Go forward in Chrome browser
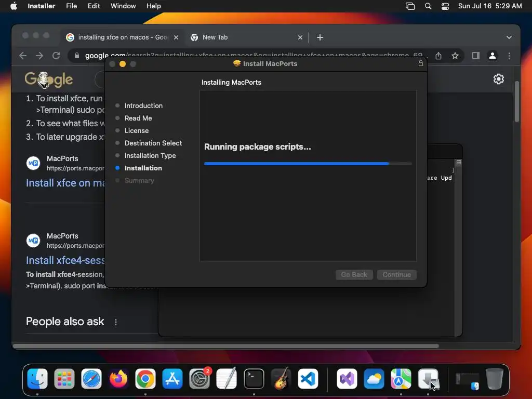This screenshot has width=532, height=399. pyautogui.click(x=39, y=56)
